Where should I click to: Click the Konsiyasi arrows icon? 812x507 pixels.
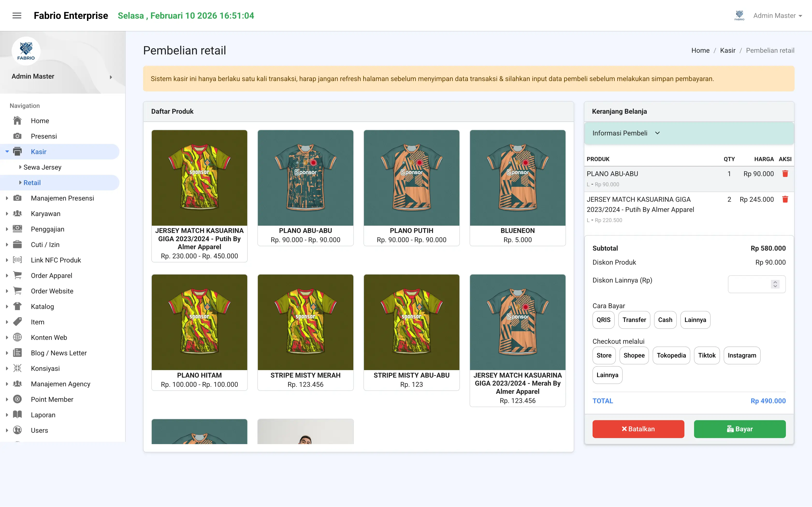(17, 368)
